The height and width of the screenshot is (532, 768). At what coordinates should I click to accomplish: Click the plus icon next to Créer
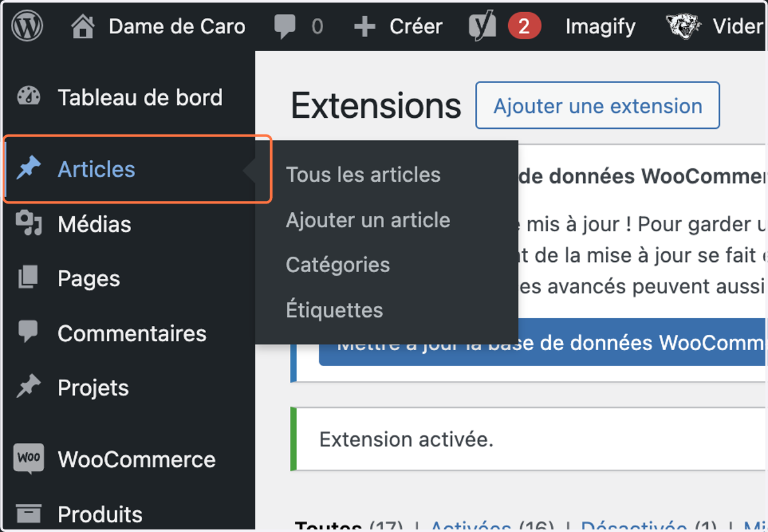365,27
